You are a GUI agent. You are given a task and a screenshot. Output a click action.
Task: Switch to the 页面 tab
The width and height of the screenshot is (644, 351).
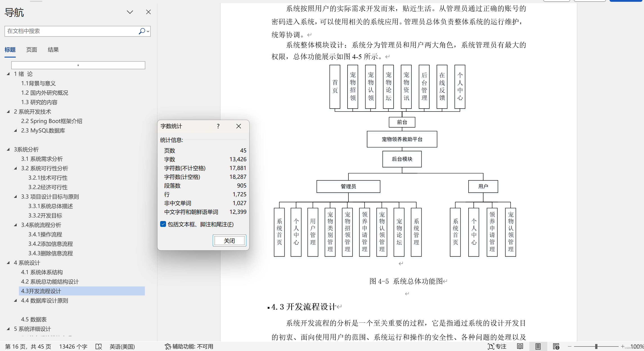tap(31, 50)
